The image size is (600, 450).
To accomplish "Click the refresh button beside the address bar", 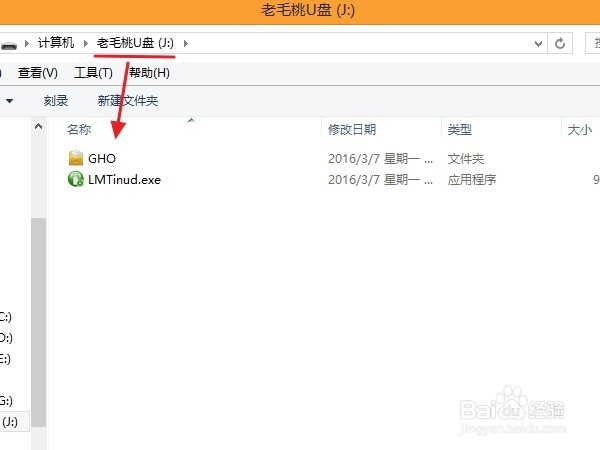I will click(560, 43).
